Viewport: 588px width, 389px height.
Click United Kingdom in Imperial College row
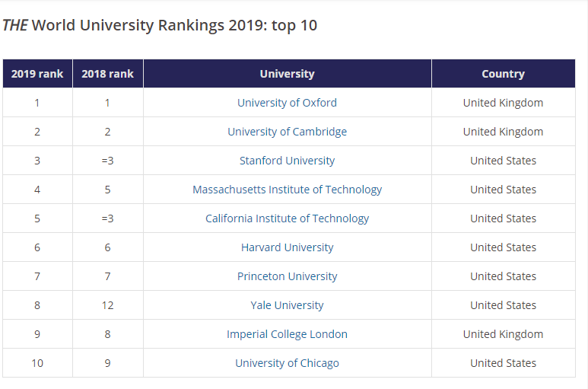(503, 334)
